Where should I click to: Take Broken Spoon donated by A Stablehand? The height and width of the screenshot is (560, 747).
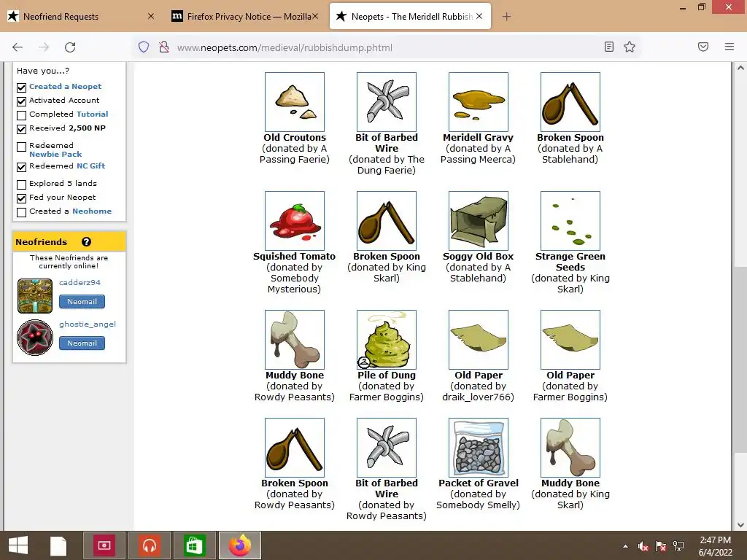(x=570, y=102)
